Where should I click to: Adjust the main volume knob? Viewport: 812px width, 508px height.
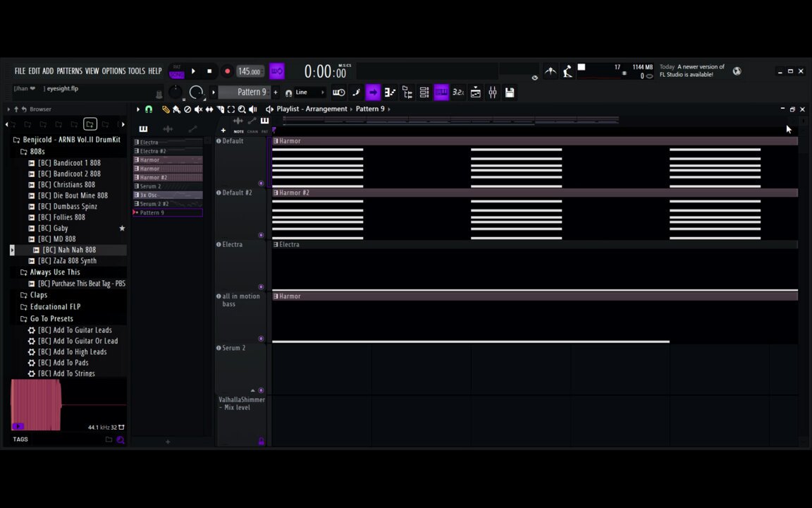[176, 92]
